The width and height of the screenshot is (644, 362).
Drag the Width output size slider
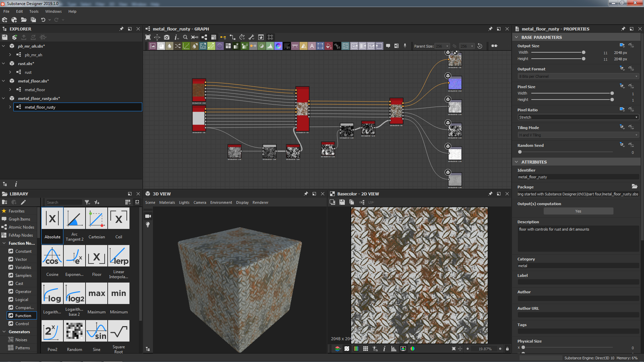(583, 52)
